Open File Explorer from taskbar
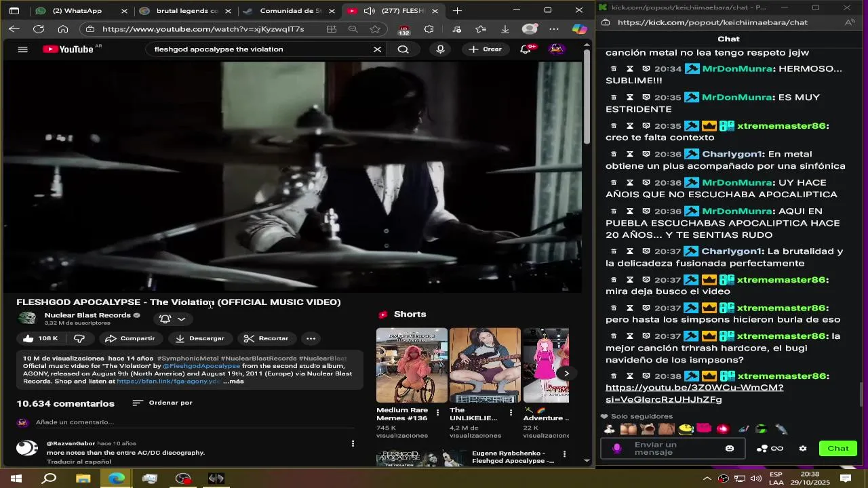The width and height of the screenshot is (868, 488). [x=83, y=479]
